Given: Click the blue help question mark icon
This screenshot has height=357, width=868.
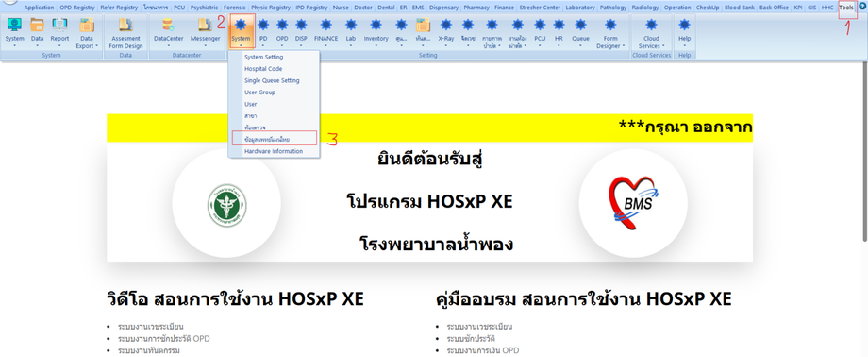Looking at the screenshot, I should coord(862,8).
